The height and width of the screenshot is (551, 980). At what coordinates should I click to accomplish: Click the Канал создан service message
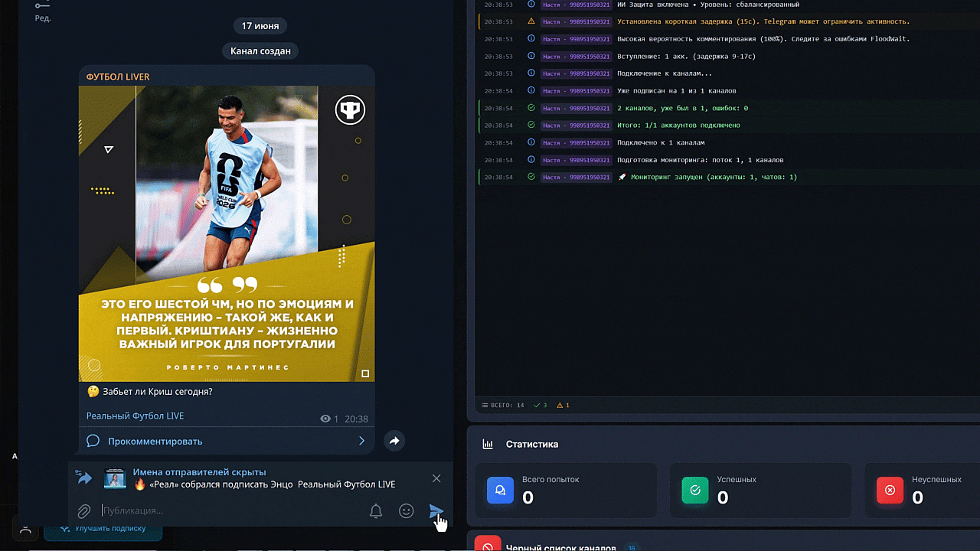[260, 51]
